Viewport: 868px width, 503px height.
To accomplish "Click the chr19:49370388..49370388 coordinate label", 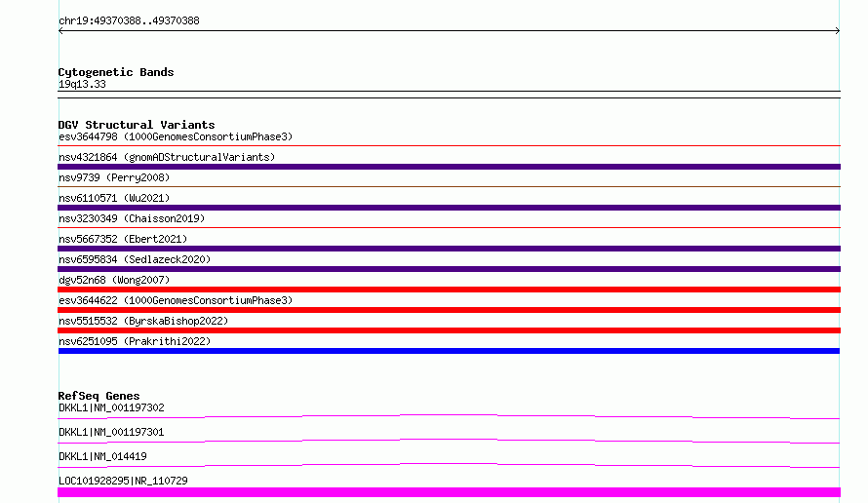I will point(129,21).
